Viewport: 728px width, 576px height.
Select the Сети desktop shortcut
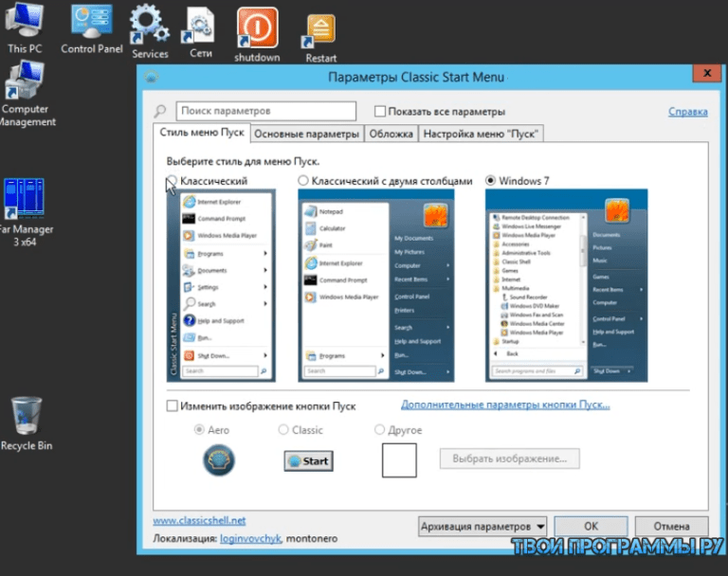click(200, 32)
